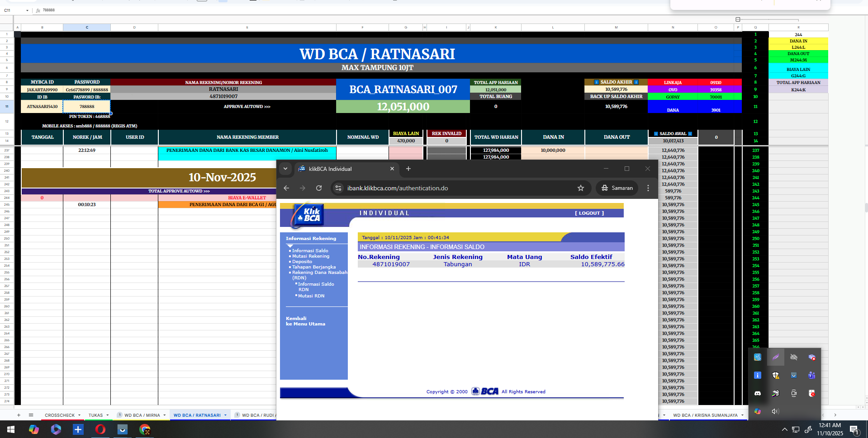Open the all sheets list icon
Viewport: 868px width, 438px height.
pos(31,415)
